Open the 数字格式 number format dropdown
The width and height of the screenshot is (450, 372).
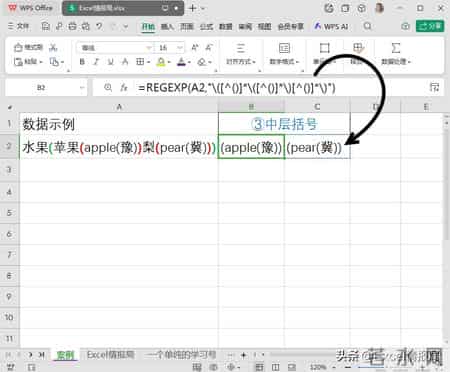(284, 54)
